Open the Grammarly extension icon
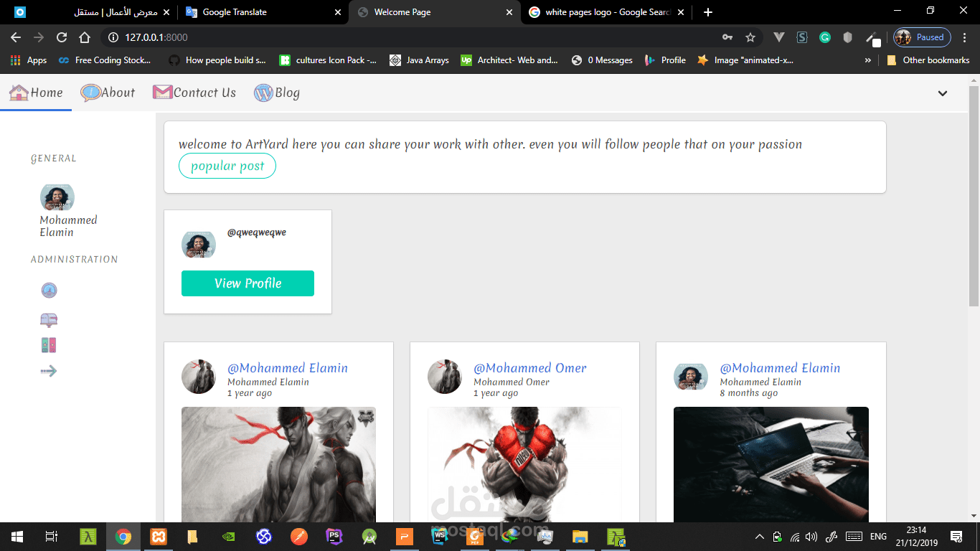 click(x=825, y=37)
